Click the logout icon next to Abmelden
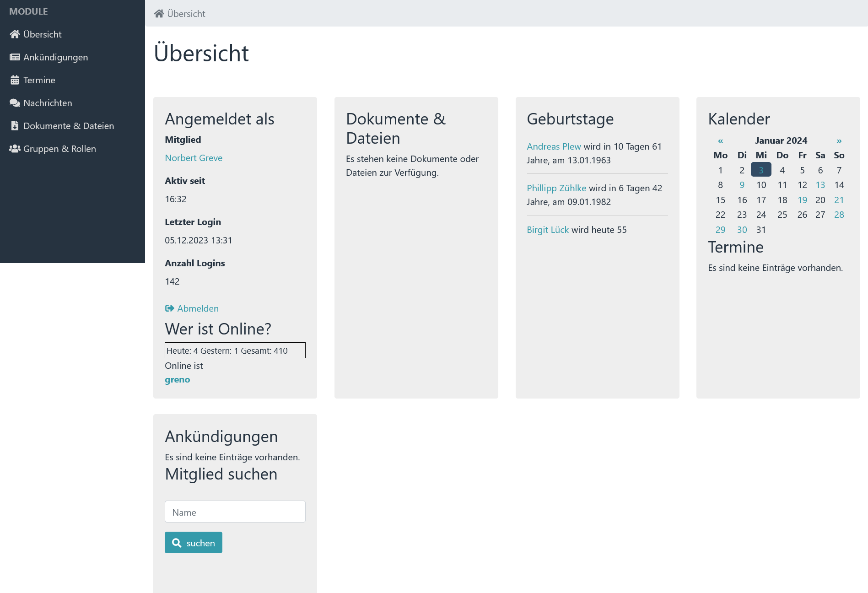This screenshot has height=593, width=868. (x=169, y=308)
